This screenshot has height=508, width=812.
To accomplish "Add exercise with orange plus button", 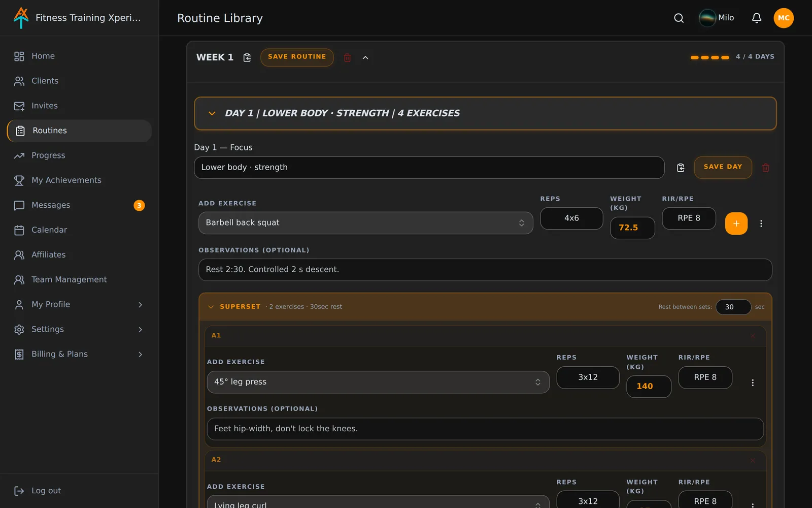I will (x=736, y=224).
